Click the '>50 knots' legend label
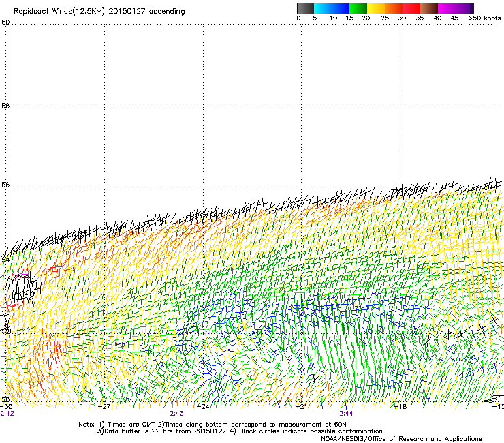Screen dimensions: 504x443 (x=484, y=18)
